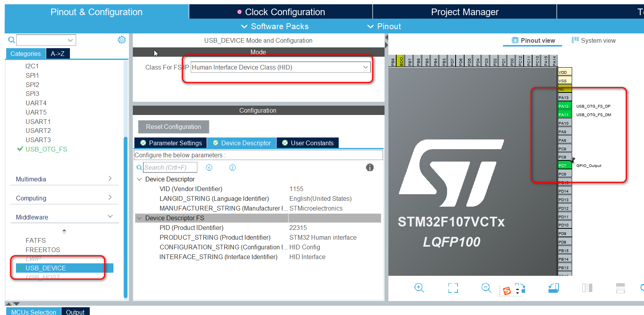
Task: Open the Output tab
Action: coord(75,312)
